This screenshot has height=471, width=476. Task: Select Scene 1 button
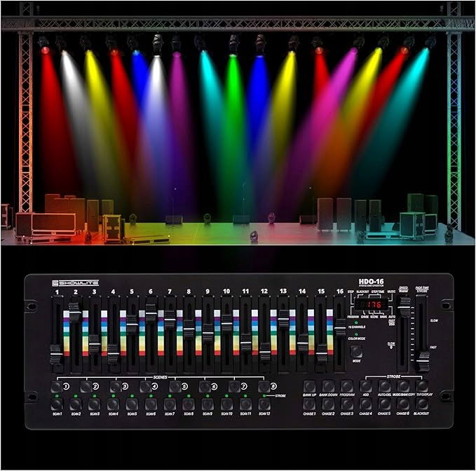55,386
